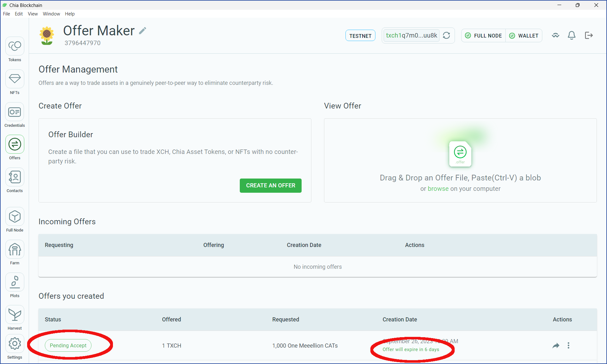Open the Edit menu

click(19, 14)
